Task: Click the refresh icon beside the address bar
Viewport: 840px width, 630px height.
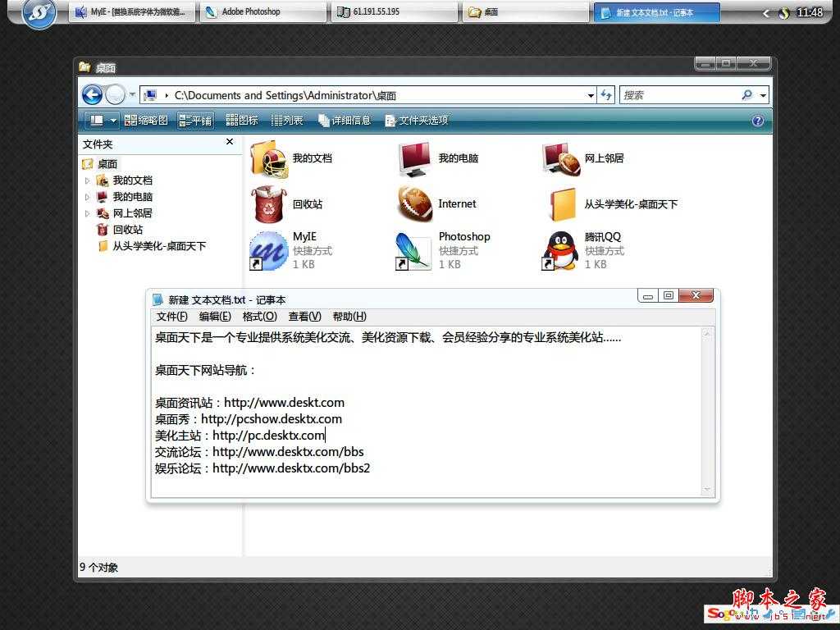Action: coord(606,95)
